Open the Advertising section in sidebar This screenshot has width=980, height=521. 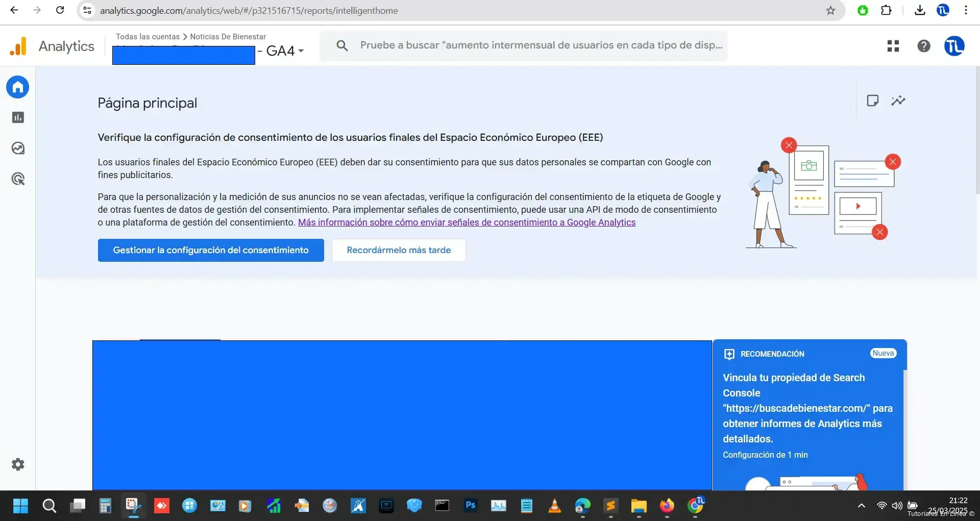click(x=18, y=179)
